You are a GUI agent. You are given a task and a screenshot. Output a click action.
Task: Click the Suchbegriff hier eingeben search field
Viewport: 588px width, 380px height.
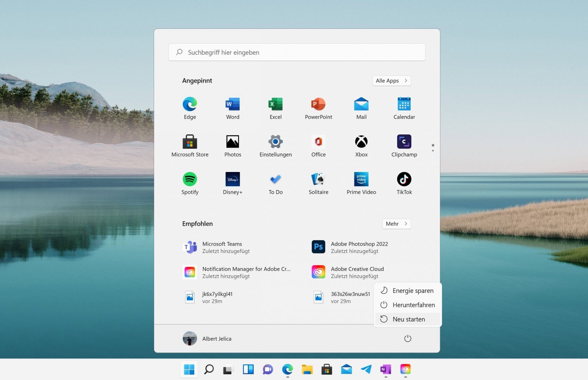click(x=297, y=52)
